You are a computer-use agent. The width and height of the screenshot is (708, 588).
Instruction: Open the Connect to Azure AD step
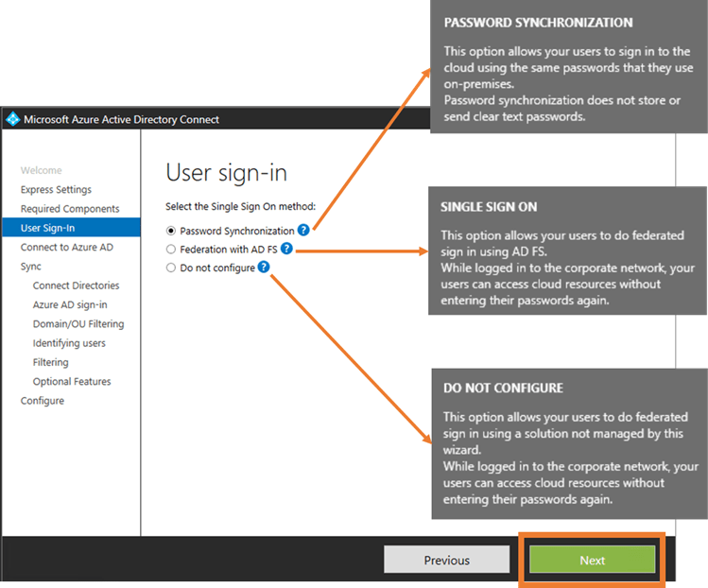pos(67,247)
